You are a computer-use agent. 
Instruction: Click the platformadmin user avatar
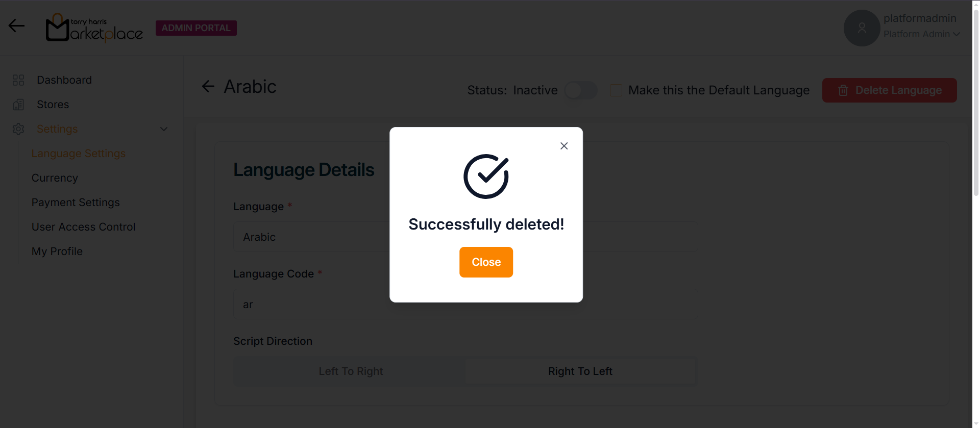pyautogui.click(x=862, y=28)
